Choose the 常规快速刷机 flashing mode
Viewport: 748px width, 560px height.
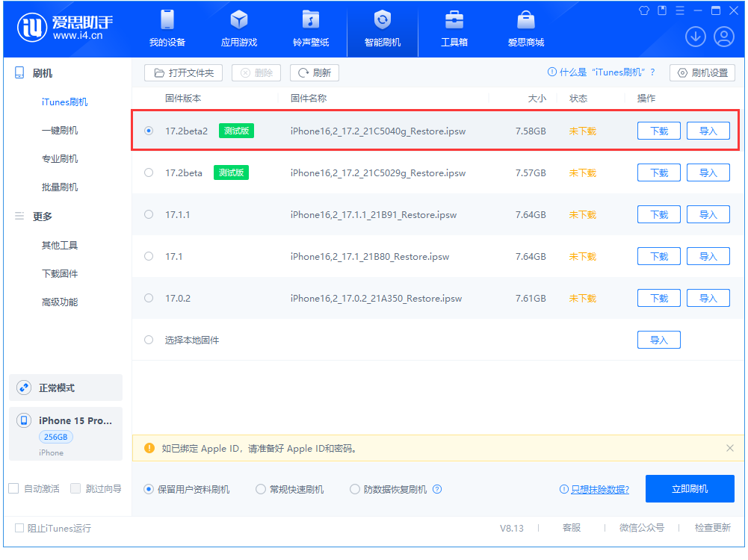click(260, 489)
